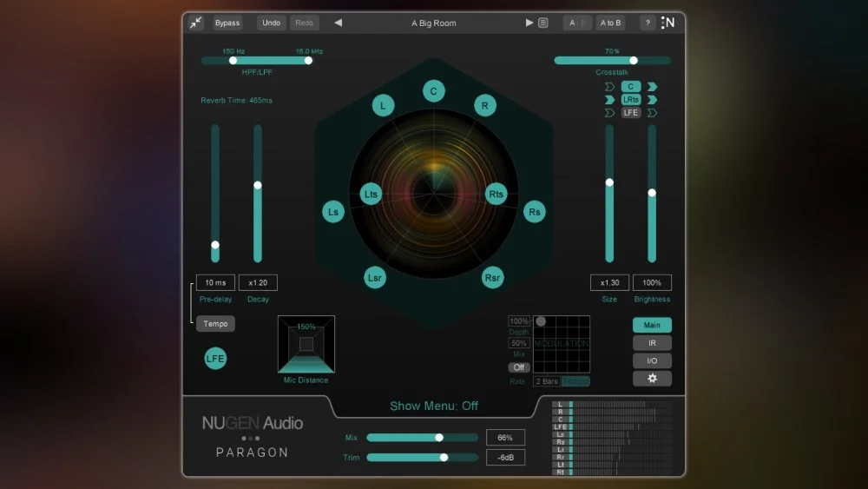This screenshot has width=868, height=489.
Task: Click the Size vertical slider handle
Action: tap(609, 182)
